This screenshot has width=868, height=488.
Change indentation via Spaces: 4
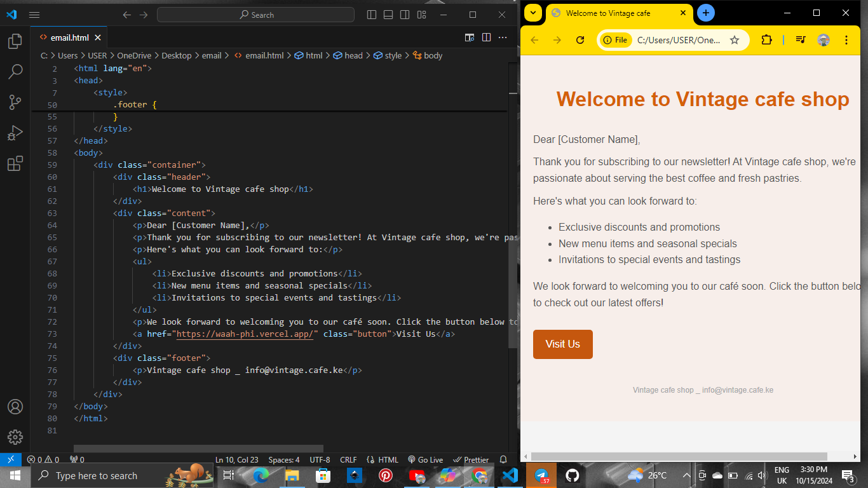[x=284, y=459]
